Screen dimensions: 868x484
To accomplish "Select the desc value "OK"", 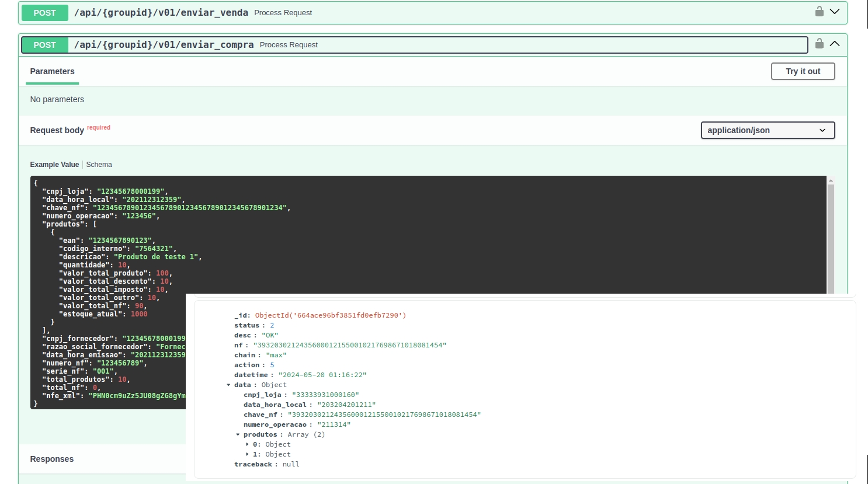I will (270, 335).
